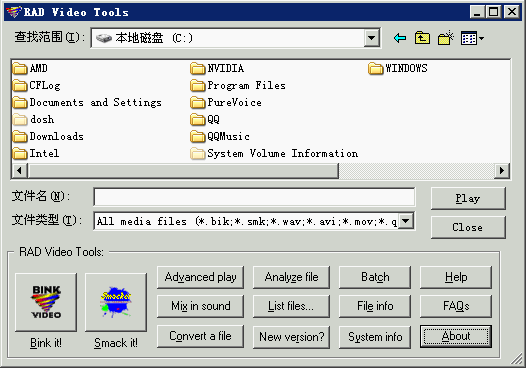Click the "Smack it!" label
526x368 pixels.
point(116,343)
